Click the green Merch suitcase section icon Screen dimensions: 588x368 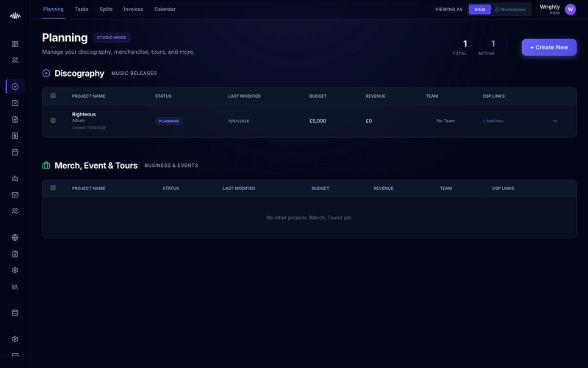click(46, 165)
